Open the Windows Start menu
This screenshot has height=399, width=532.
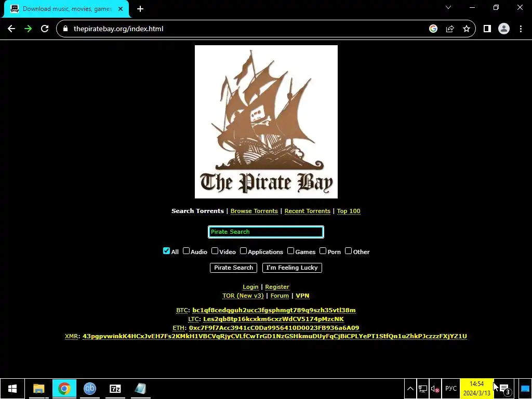click(x=12, y=389)
